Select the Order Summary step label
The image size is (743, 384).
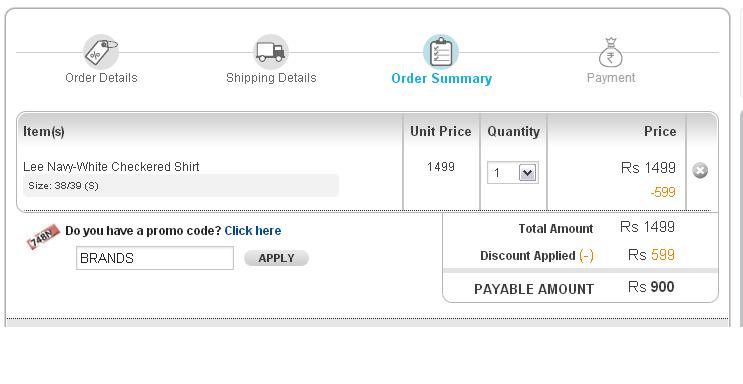442,78
